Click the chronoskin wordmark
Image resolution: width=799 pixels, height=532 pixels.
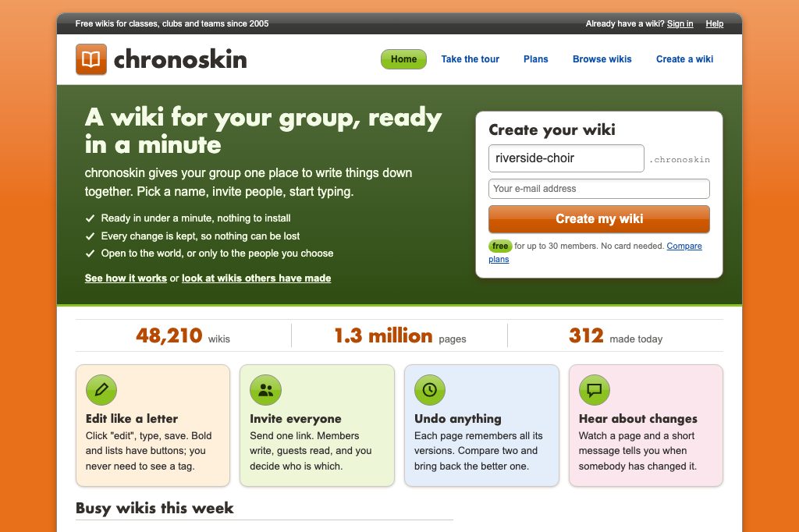180,59
